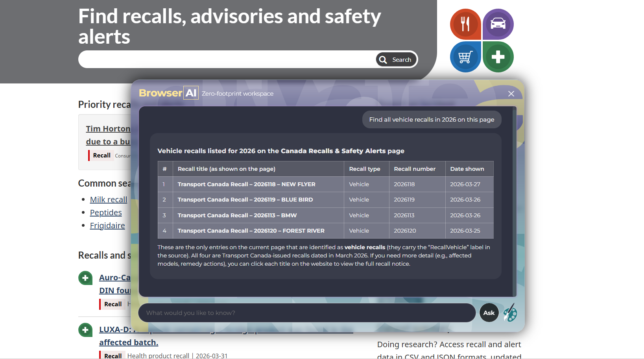
Task: Open the Tim Hortons priority recall link
Action: click(108, 129)
